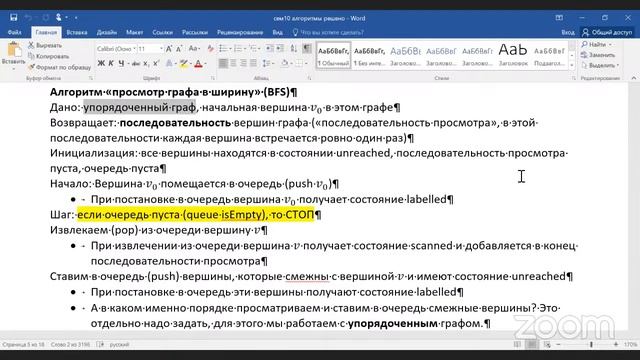Decrease font size with the small A icon
Screen dimensions: 640x360
click(x=179, y=49)
